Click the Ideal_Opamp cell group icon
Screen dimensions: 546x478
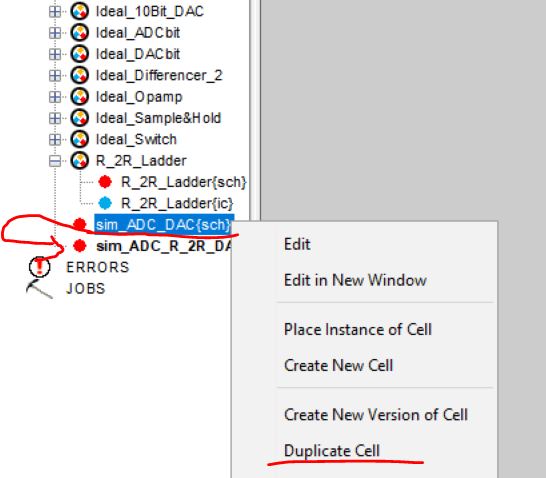(79, 96)
